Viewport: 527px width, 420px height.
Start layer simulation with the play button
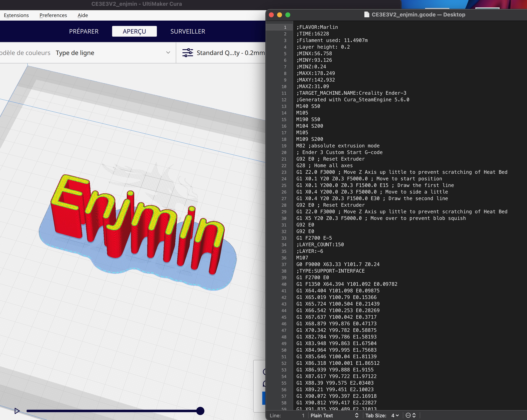[17, 411]
